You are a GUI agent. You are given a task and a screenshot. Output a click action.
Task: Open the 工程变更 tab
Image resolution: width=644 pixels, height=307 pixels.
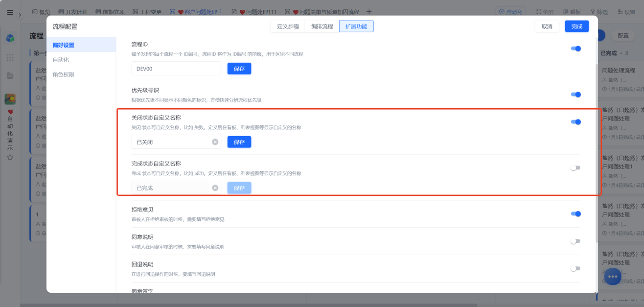147,12
